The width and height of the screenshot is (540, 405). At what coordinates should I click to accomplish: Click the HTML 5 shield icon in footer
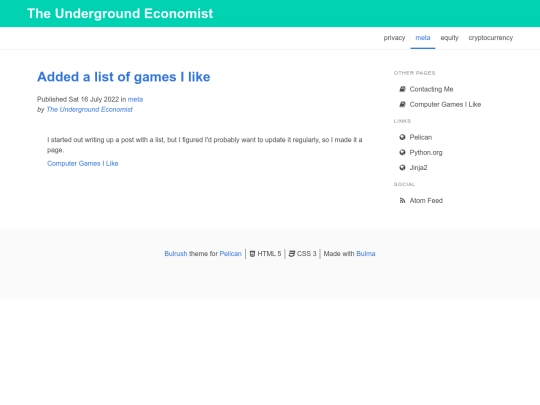[252, 254]
